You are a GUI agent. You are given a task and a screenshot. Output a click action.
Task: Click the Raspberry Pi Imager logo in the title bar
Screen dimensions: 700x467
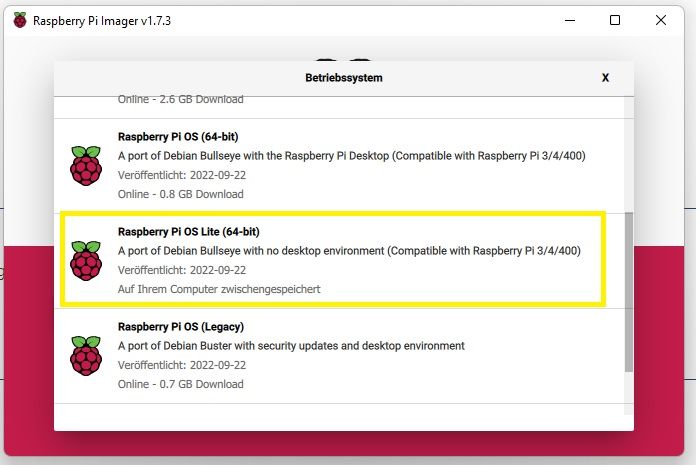pos(20,20)
